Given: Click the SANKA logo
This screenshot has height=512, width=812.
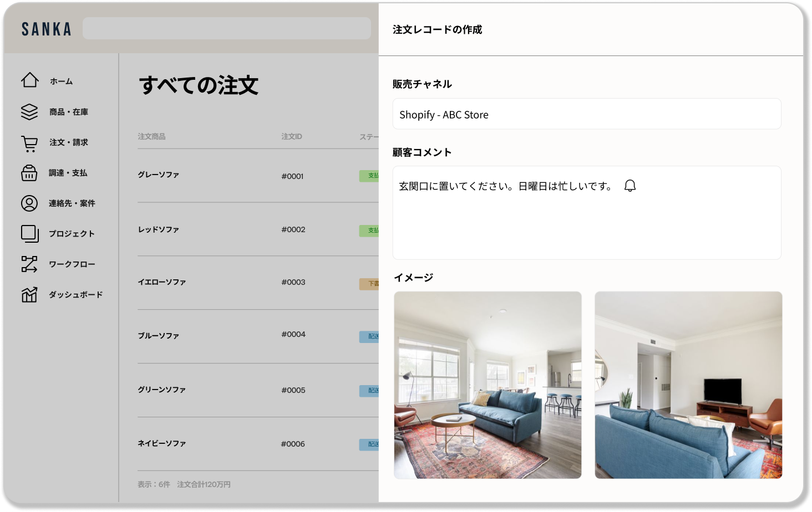Looking at the screenshot, I should pyautogui.click(x=47, y=29).
